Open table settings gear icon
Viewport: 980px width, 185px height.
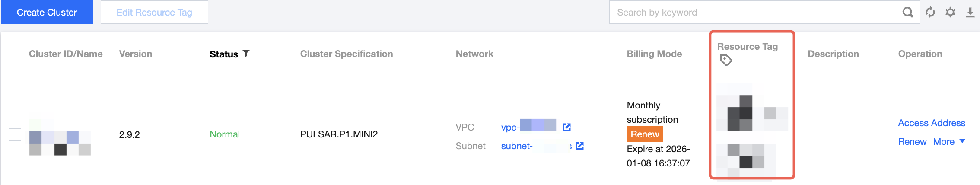950,12
